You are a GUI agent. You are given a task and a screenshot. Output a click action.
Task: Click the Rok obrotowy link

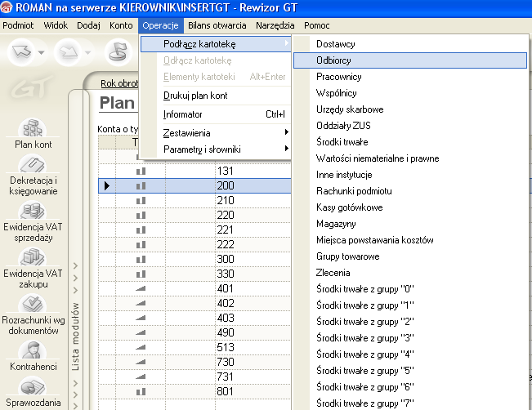(119, 83)
